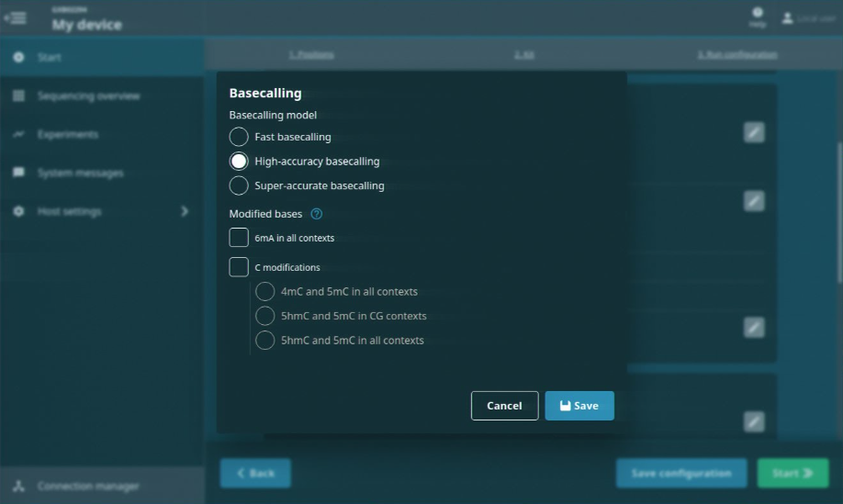The width and height of the screenshot is (843, 504).
Task: Click the green Start button
Action: [x=793, y=474]
